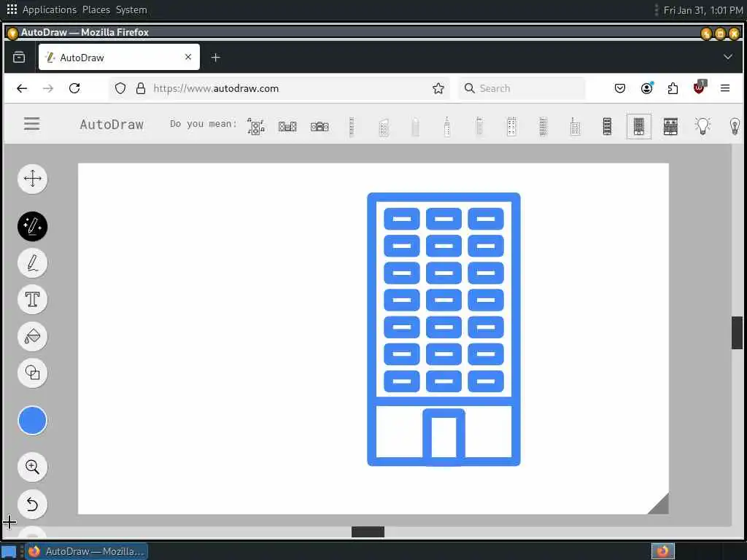The height and width of the screenshot is (560, 747).
Task: Open the Firefox account menu
Action: 646,88
